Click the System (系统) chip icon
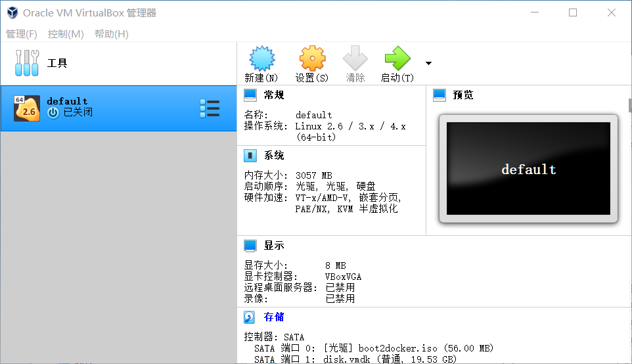 point(250,156)
